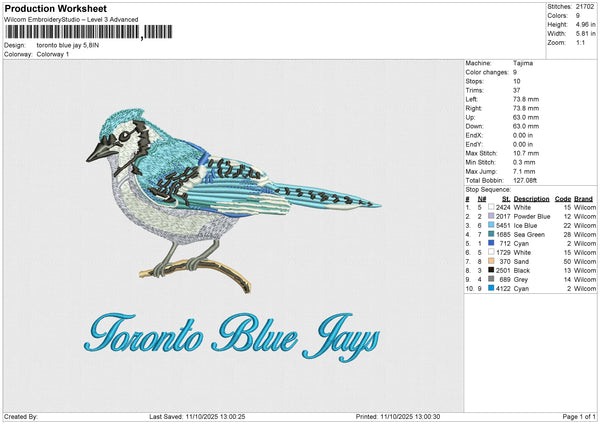Click the White swatch beside 1729 stitches
The width and height of the screenshot is (600, 424).
click(x=491, y=252)
